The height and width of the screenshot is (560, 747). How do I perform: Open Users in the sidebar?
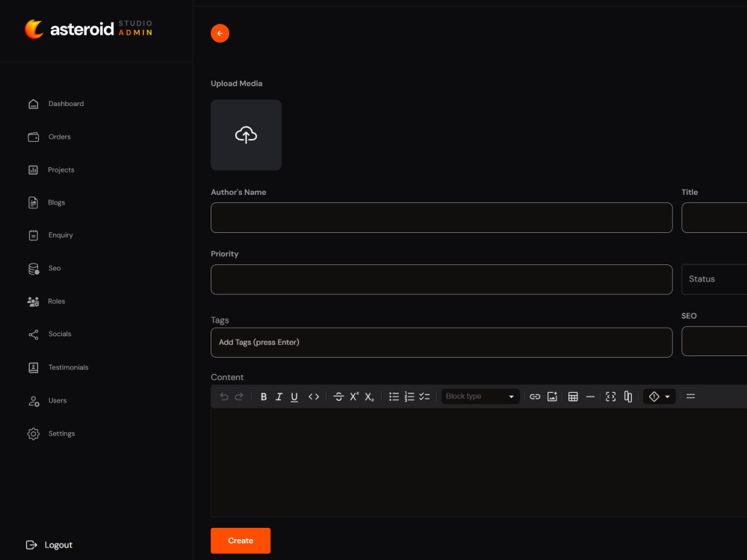pyautogui.click(x=47, y=401)
